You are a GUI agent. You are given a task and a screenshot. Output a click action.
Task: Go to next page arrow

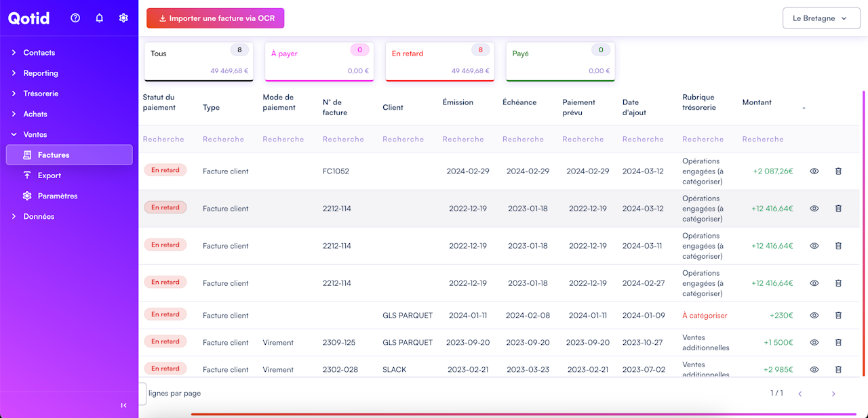coord(833,394)
